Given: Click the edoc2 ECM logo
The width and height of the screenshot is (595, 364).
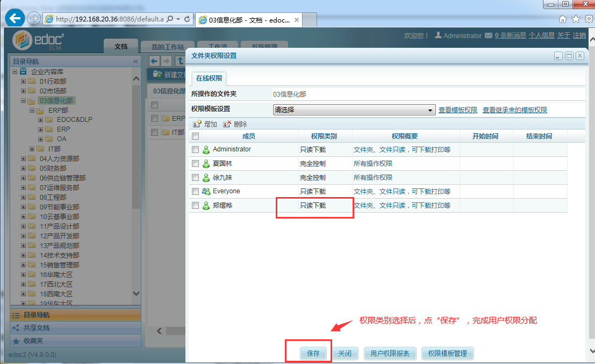Looking at the screenshot, I should click(x=39, y=40).
